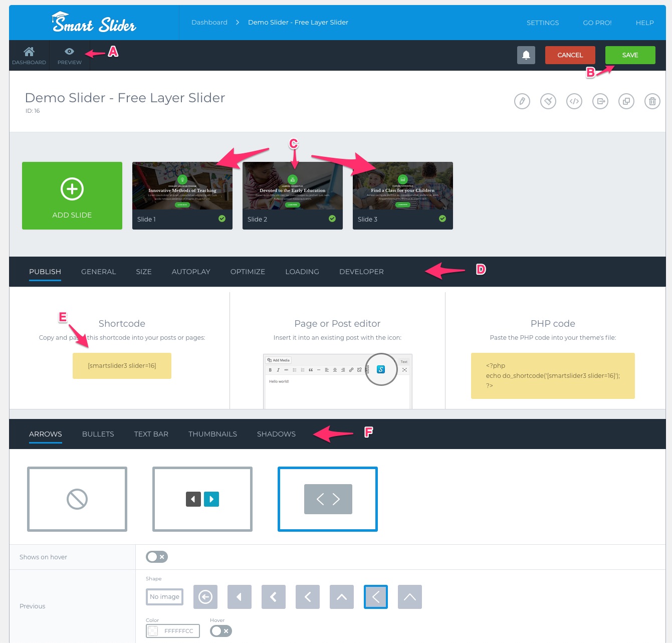Switch to the Shadows tab
The image size is (672, 643).
click(276, 434)
